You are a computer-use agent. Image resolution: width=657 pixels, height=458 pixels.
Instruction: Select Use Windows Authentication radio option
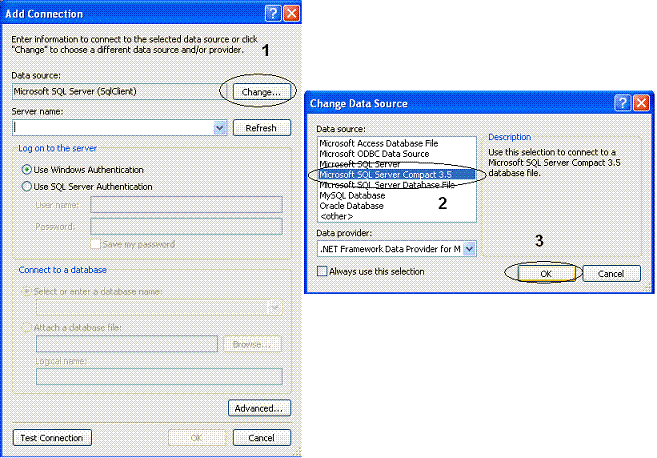(x=27, y=170)
